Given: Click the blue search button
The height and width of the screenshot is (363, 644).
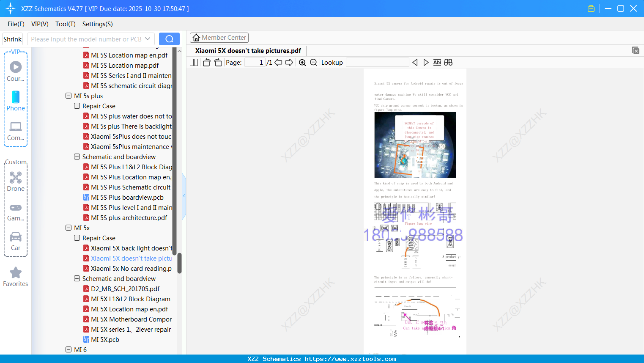Looking at the screenshot, I should [169, 39].
